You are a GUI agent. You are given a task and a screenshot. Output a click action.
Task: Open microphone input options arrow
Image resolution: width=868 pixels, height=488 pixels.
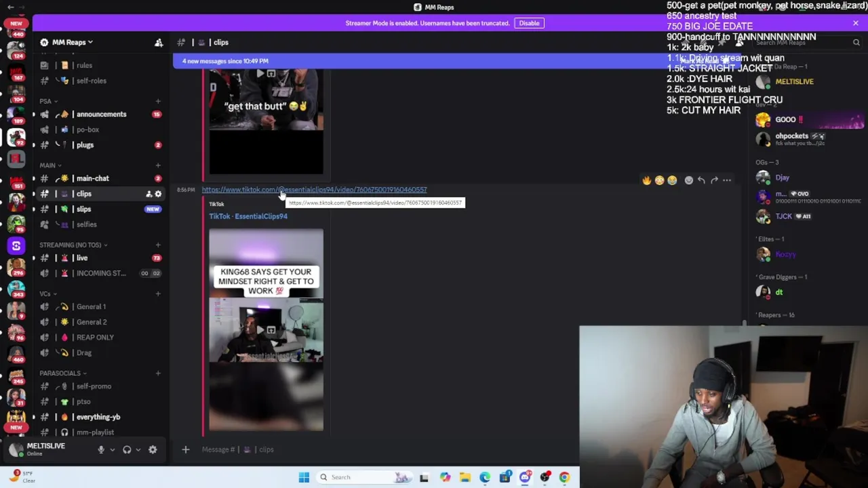[x=113, y=449]
